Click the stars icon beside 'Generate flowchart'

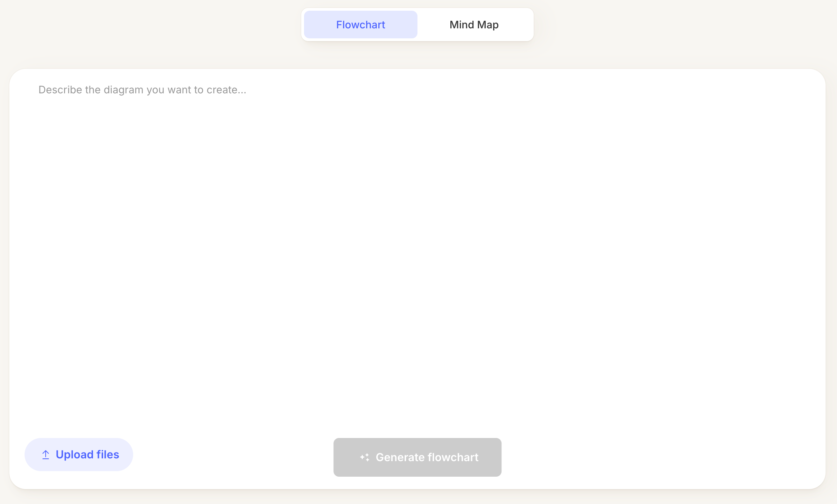point(365,457)
